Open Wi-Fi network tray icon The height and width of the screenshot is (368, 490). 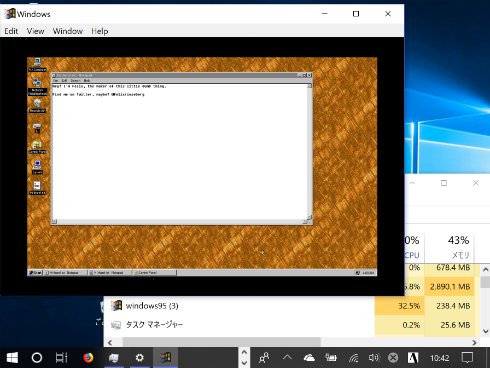353,358
